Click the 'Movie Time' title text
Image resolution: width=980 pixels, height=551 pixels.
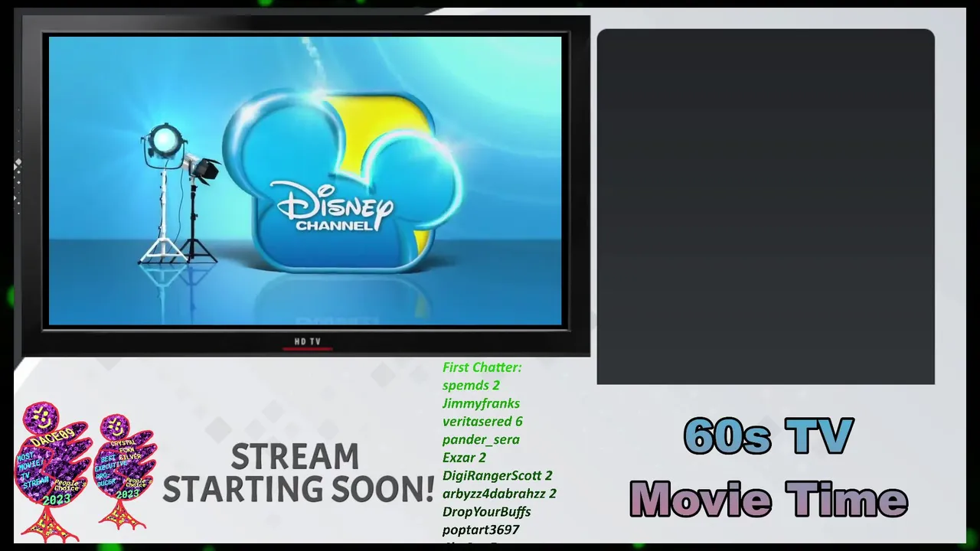point(769,499)
